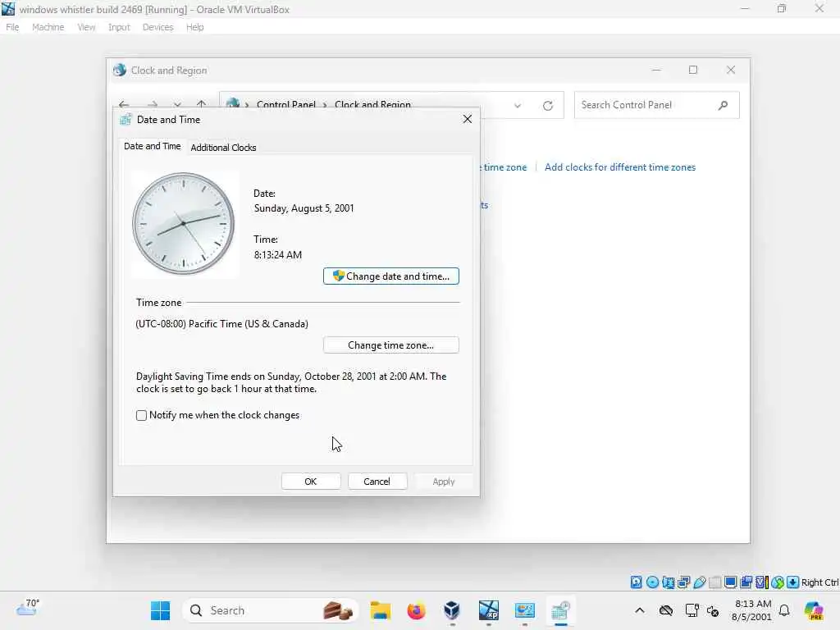This screenshot has width=840, height=630.
Task: Open the VirtualBox Machine menu
Action: (48, 27)
